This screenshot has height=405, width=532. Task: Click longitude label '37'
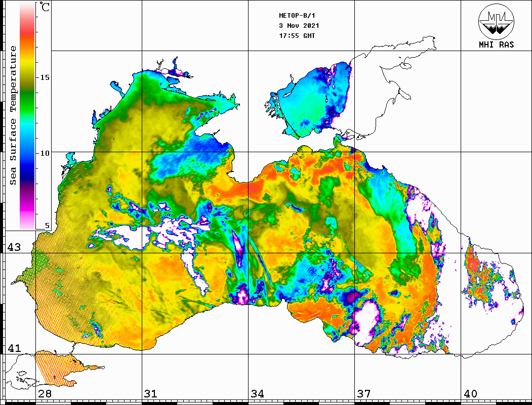[x=364, y=394]
